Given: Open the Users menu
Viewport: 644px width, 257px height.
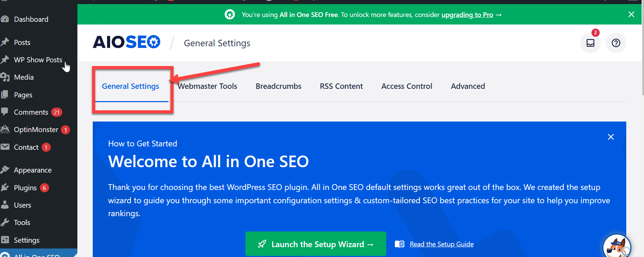Looking at the screenshot, I should (23, 205).
